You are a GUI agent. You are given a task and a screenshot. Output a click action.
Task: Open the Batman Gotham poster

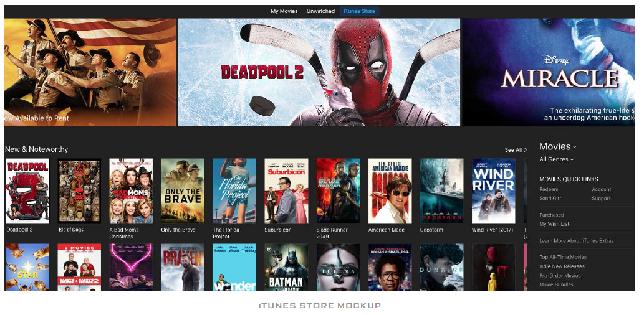point(286,268)
